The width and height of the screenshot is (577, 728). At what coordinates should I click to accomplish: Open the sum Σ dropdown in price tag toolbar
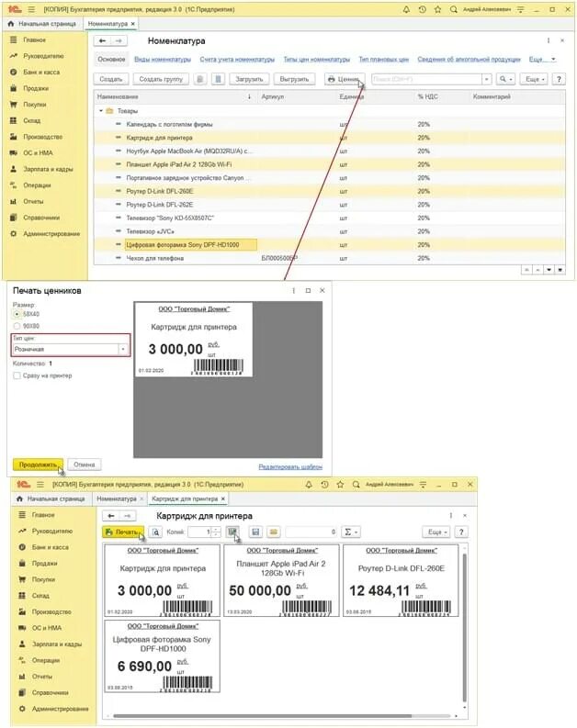[351, 532]
